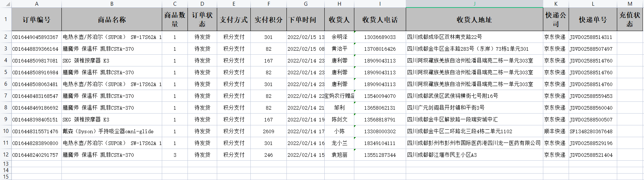Select tracking number JDVD02588559453

click(593, 96)
